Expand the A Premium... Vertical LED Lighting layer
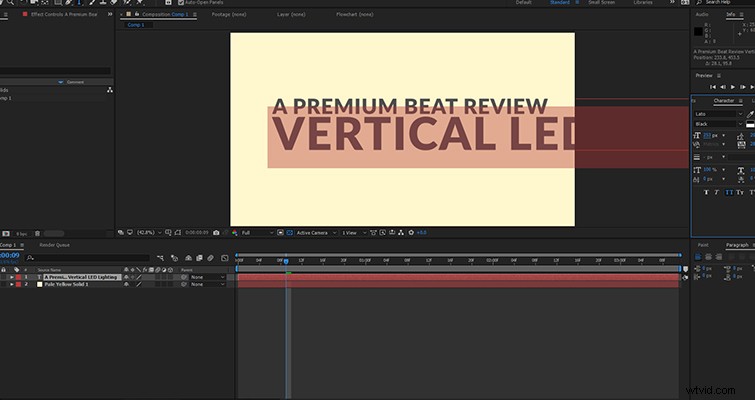Screen dimensions: 755x400 (x=12, y=277)
